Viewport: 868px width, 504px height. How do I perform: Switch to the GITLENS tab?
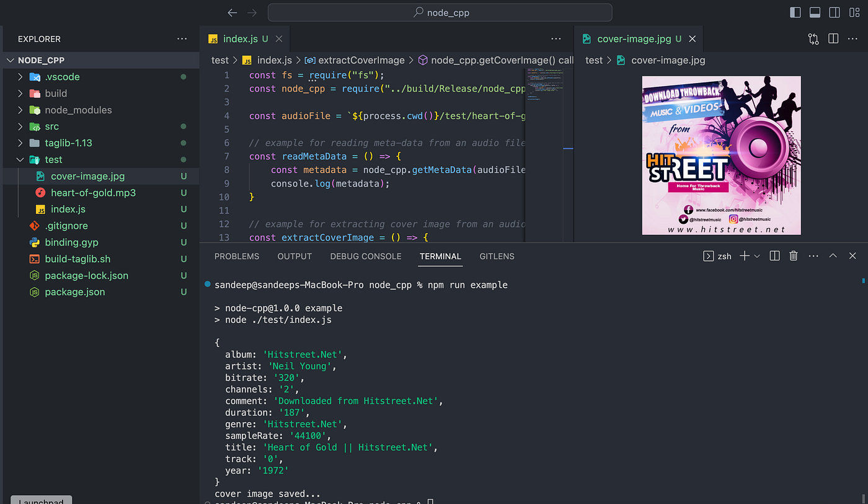[497, 256]
